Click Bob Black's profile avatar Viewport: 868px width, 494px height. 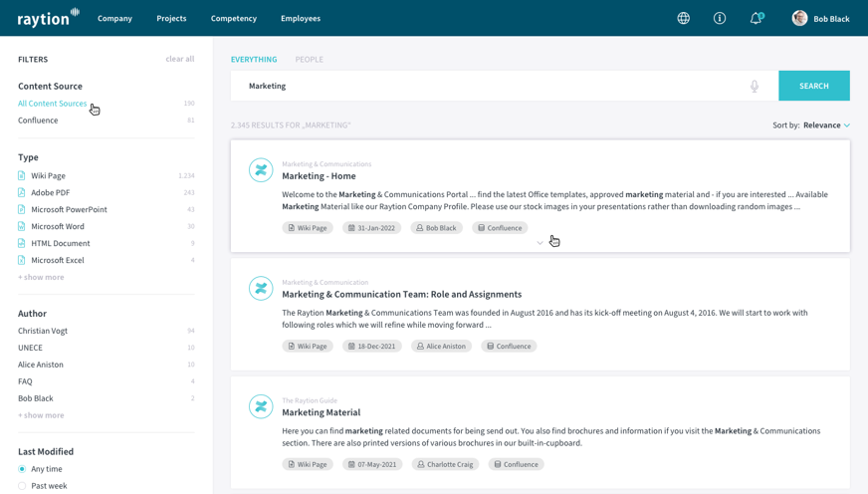coord(799,18)
